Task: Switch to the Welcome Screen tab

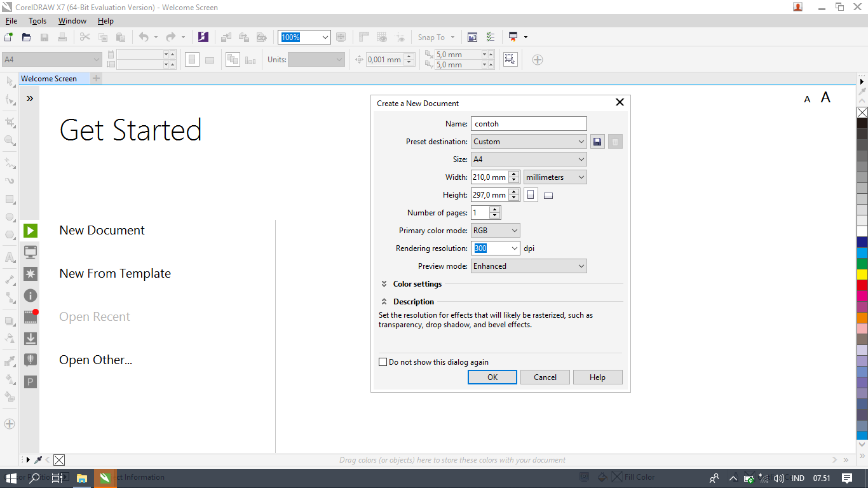Action: [x=49, y=79]
